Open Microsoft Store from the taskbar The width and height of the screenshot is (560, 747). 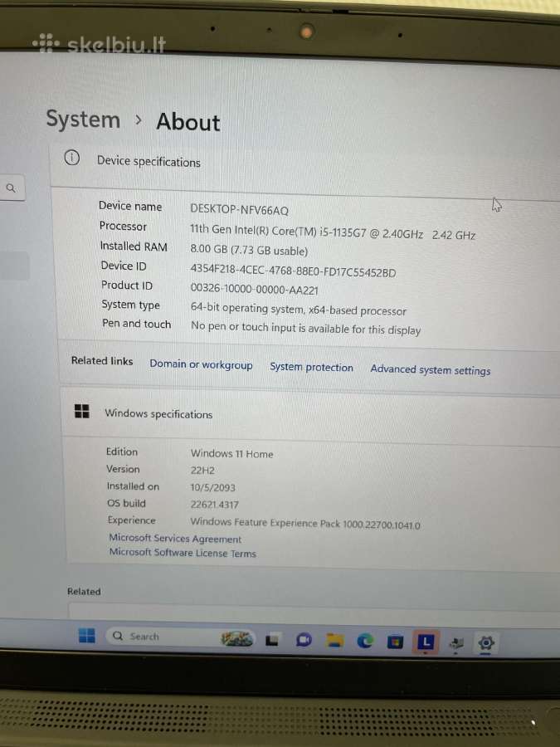(395, 642)
